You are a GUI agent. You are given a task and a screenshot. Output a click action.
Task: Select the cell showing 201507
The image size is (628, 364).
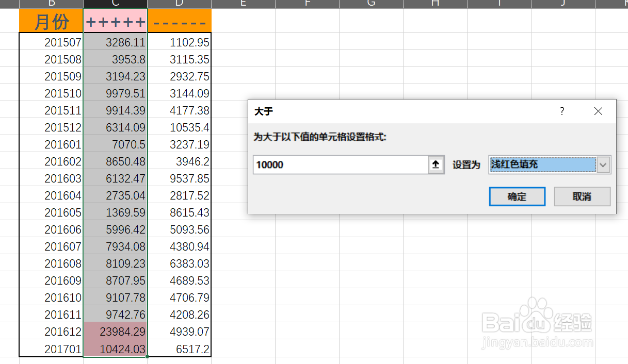(x=51, y=42)
